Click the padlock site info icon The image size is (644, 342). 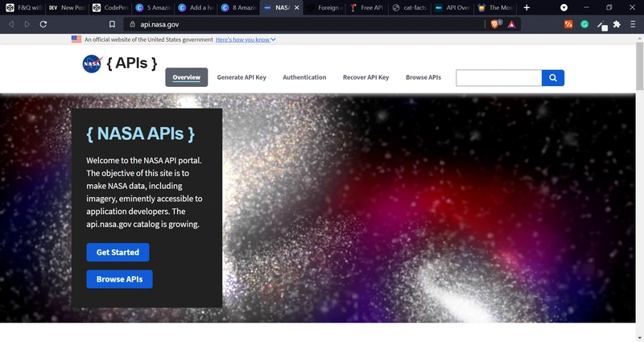point(132,24)
